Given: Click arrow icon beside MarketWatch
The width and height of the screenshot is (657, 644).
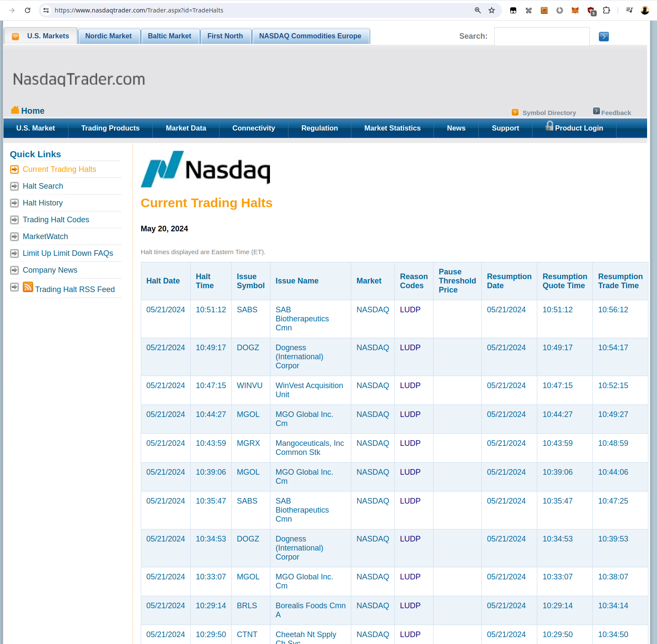Looking at the screenshot, I should (x=15, y=236).
